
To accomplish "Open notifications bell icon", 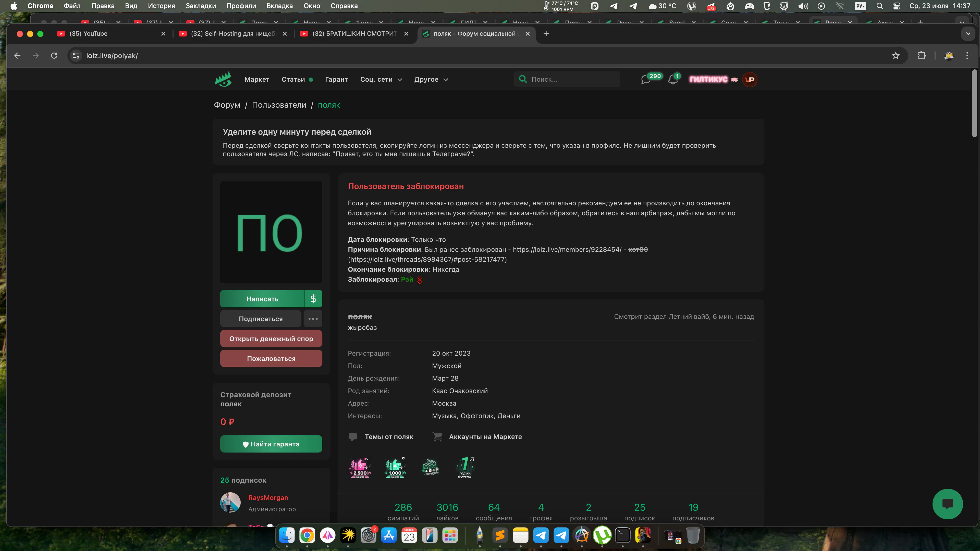I will (673, 80).
